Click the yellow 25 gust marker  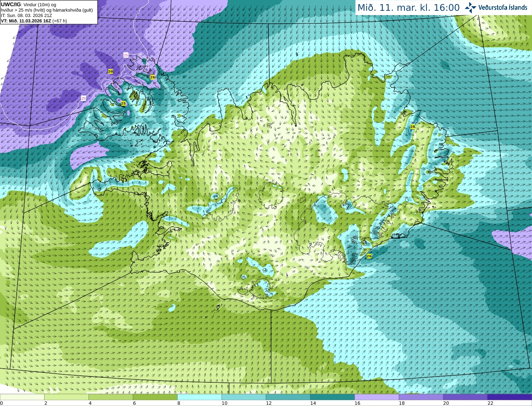(x=123, y=103)
